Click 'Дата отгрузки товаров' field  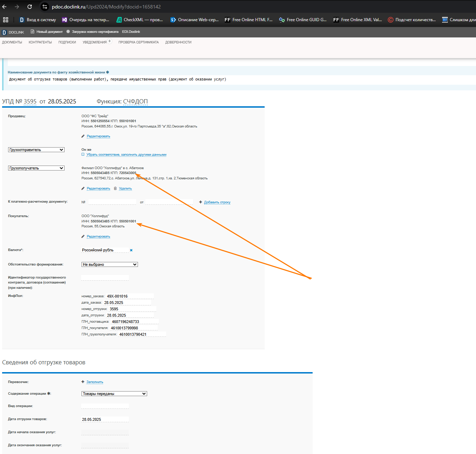[x=105, y=419]
